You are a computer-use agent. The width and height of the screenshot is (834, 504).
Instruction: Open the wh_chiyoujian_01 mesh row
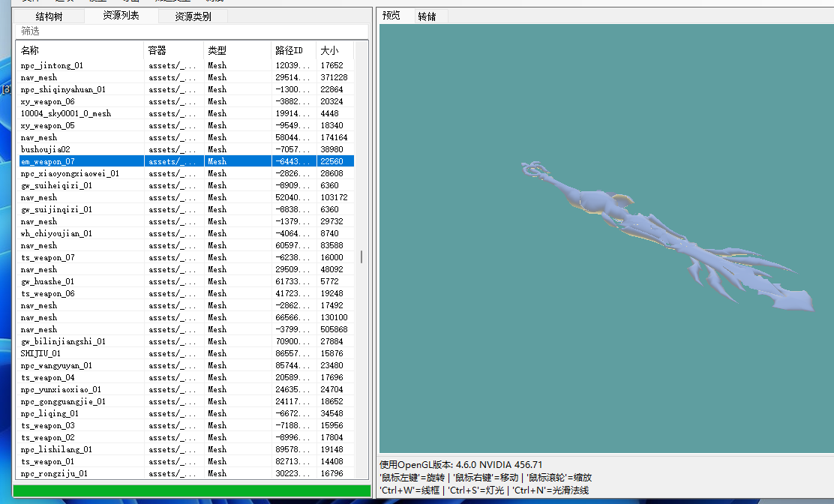point(187,233)
